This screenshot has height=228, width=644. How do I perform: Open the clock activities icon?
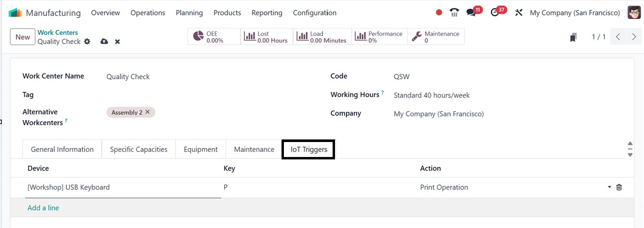pyautogui.click(x=495, y=13)
